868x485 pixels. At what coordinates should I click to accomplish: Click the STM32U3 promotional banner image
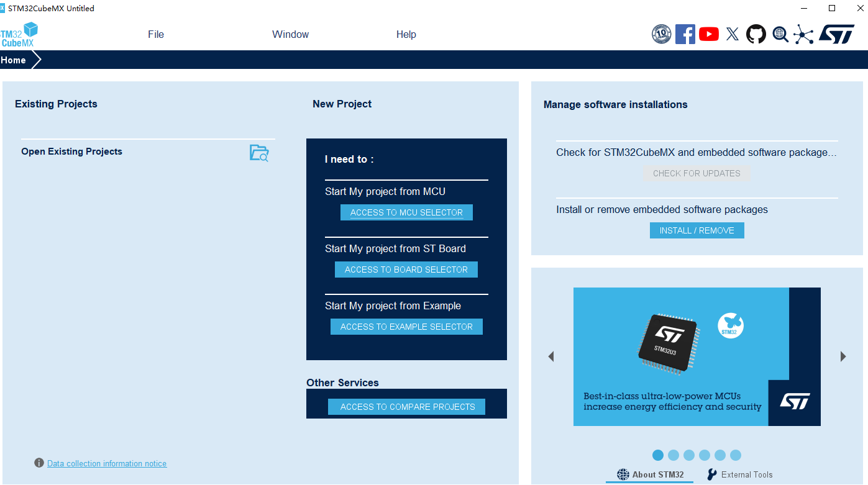(697, 356)
